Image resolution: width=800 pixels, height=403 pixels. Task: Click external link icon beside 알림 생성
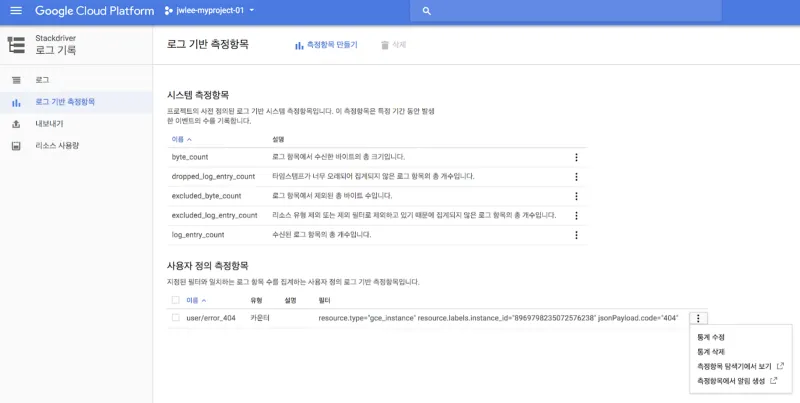pyautogui.click(x=773, y=380)
